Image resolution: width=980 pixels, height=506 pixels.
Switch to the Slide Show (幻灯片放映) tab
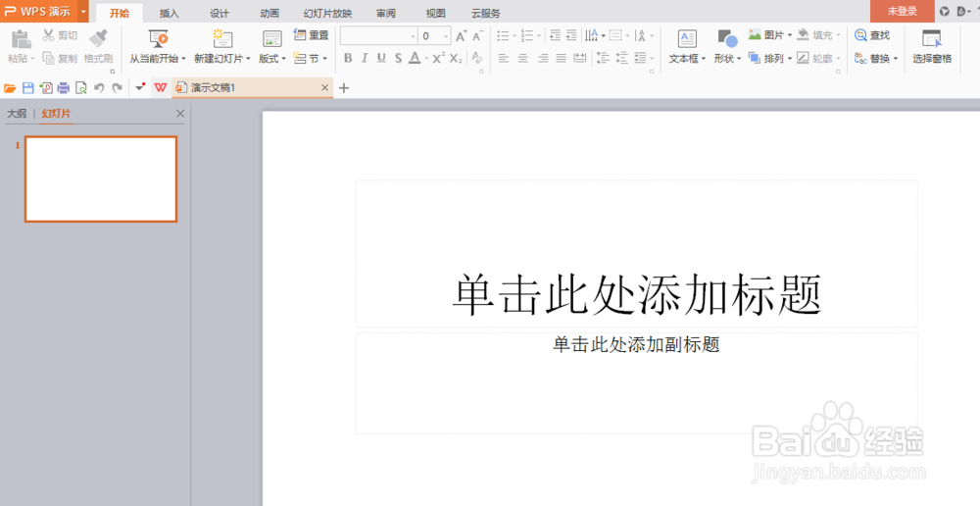[x=327, y=13]
